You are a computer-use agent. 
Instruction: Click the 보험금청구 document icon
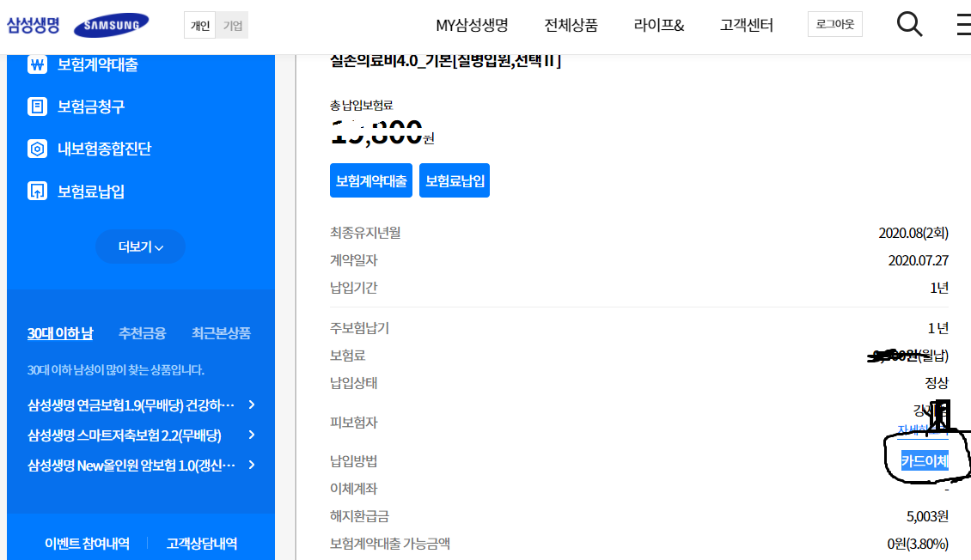37,107
